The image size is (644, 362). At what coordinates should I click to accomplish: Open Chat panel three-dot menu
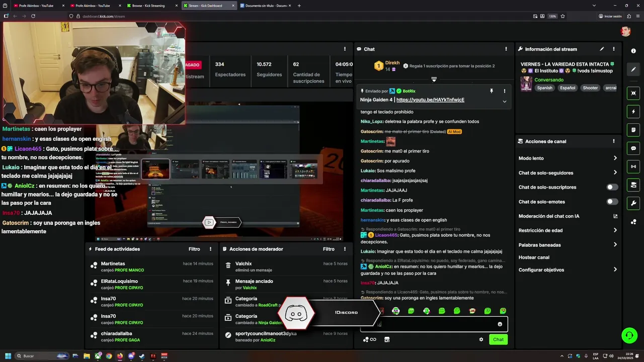click(x=506, y=49)
